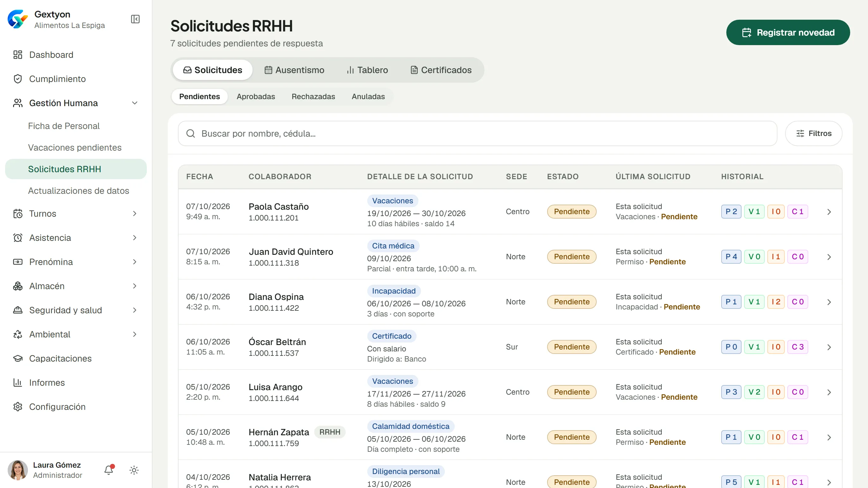Click Laura Gómez profile avatar
The height and width of the screenshot is (488, 868).
[x=17, y=470]
